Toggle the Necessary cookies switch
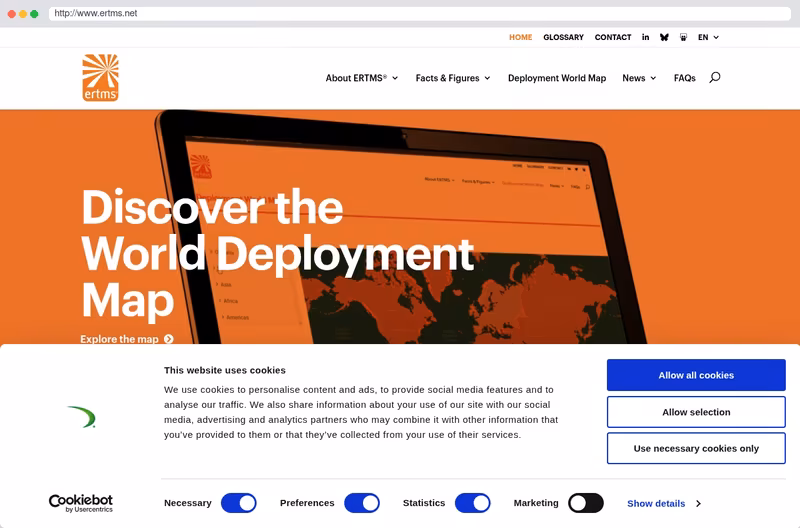This screenshot has height=528, width=800. click(x=239, y=503)
